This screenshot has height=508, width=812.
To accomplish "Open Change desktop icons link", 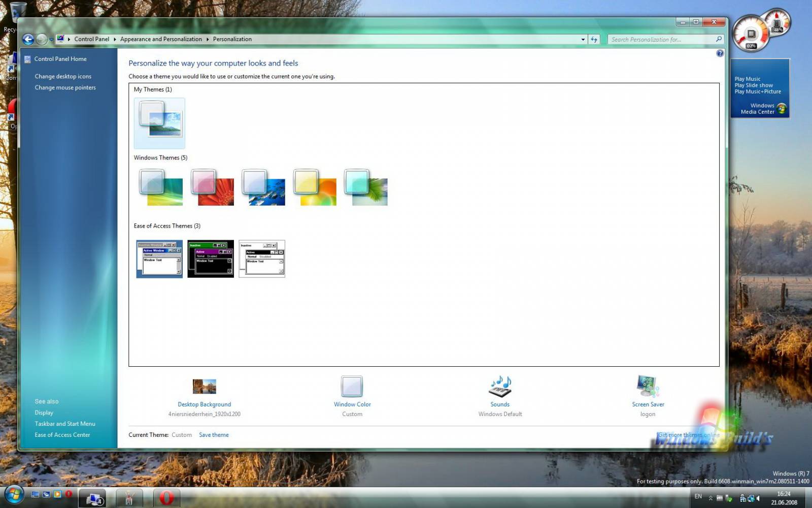I will tap(63, 76).
